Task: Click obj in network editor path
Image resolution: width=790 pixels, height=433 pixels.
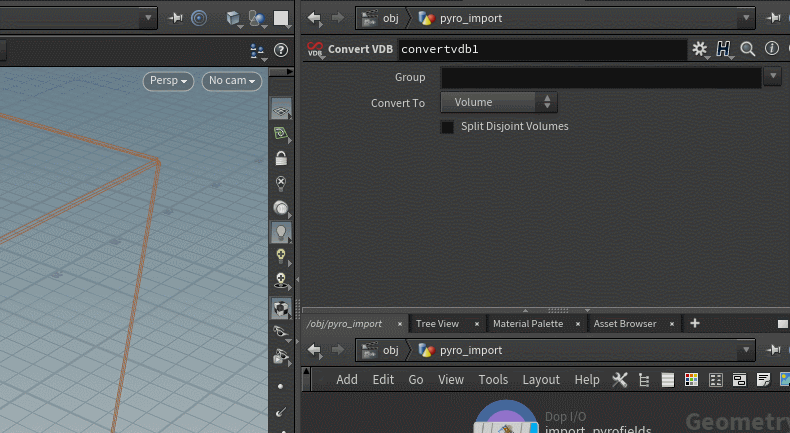Action: click(x=380, y=350)
